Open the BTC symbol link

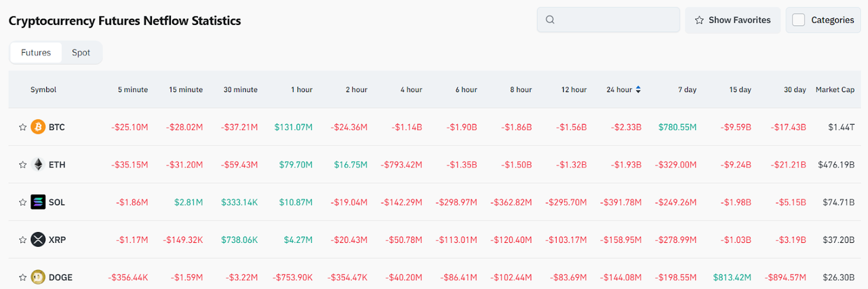(x=57, y=127)
